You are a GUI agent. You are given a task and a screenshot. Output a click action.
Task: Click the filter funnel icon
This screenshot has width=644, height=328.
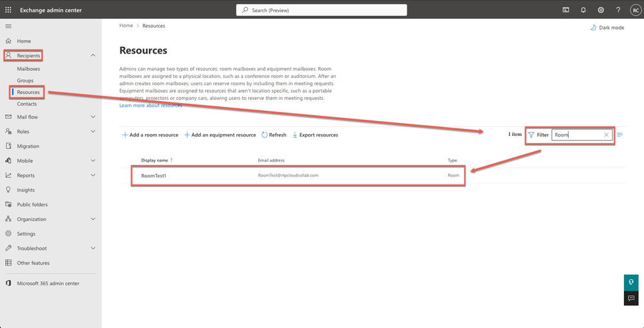click(531, 135)
